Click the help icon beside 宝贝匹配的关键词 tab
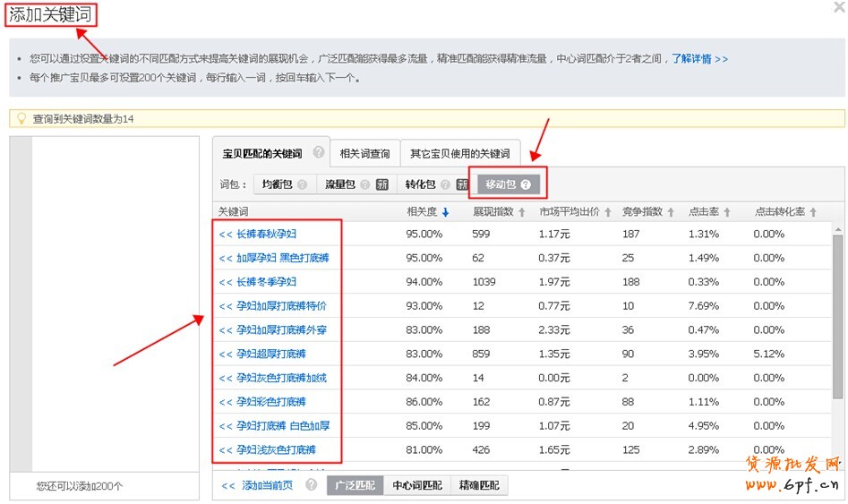 click(319, 152)
